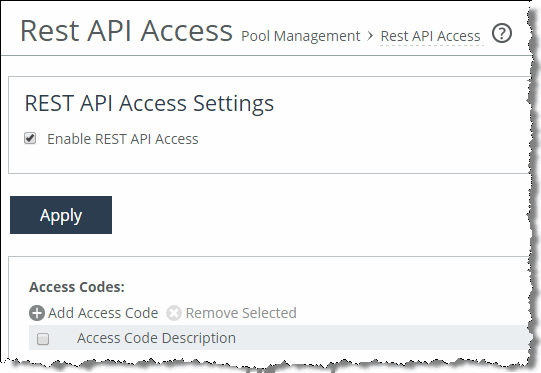541x373 pixels.
Task: Open the Rest API Access breadcrumb link
Action: tap(430, 36)
